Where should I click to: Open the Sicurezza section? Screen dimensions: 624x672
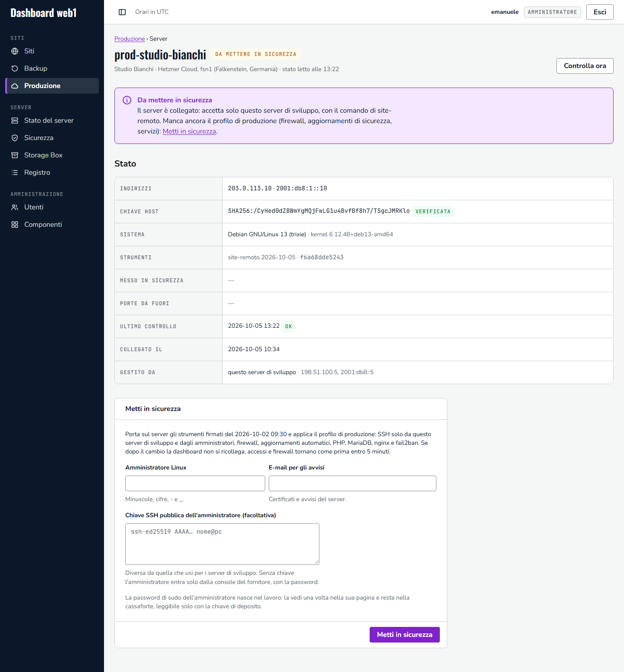point(52,138)
